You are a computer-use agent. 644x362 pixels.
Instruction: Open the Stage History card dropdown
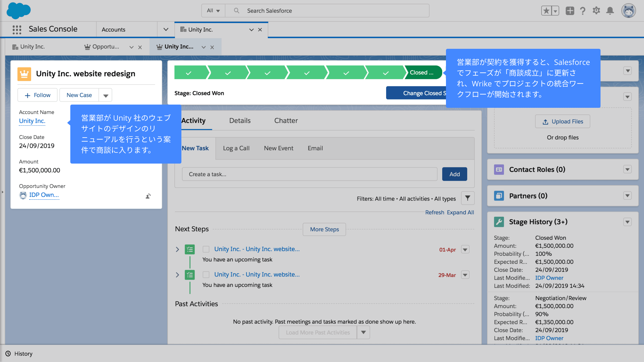pyautogui.click(x=627, y=222)
